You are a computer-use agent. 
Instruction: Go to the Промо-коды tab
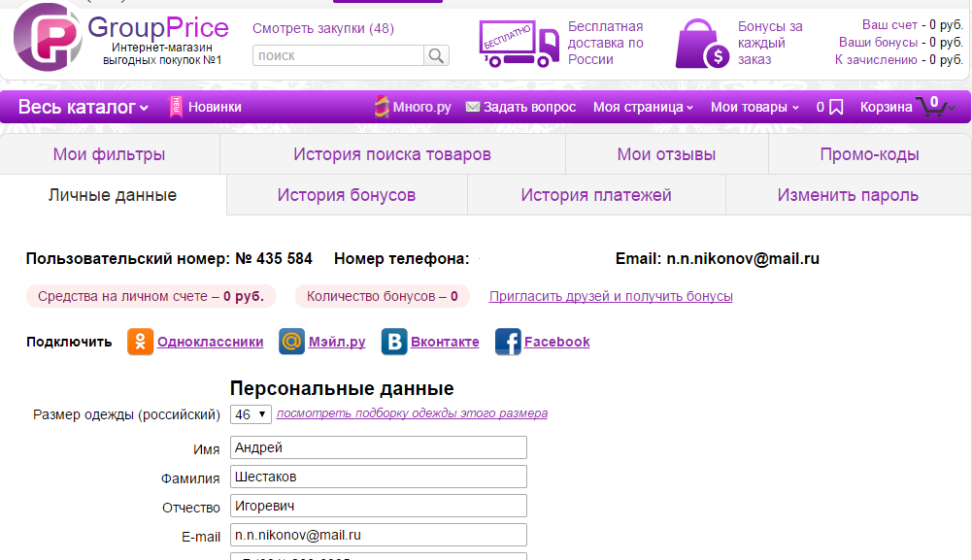click(869, 154)
